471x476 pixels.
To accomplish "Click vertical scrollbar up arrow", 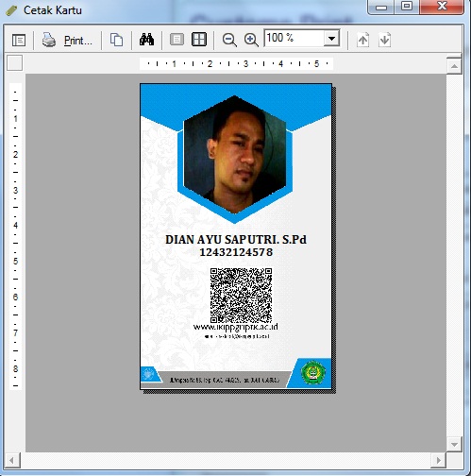I will [454, 66].
